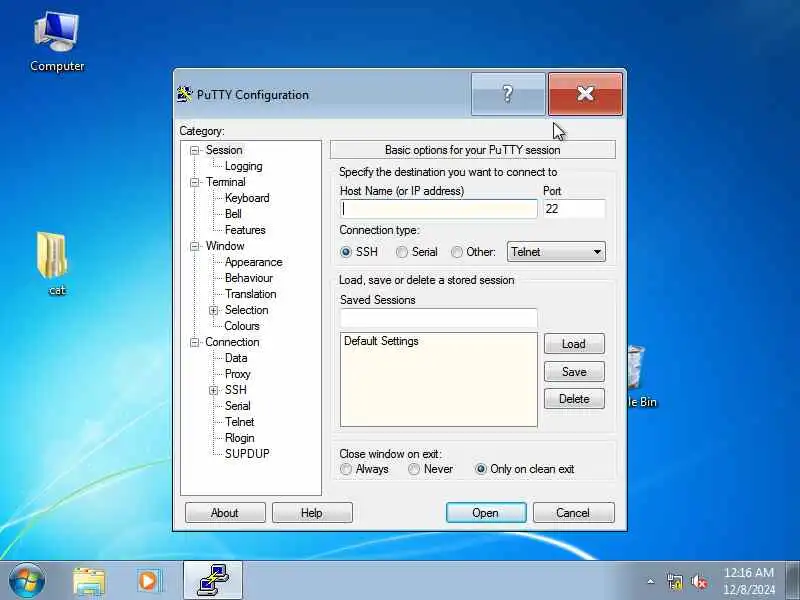
Task: Select Session category
Action: 224,150
